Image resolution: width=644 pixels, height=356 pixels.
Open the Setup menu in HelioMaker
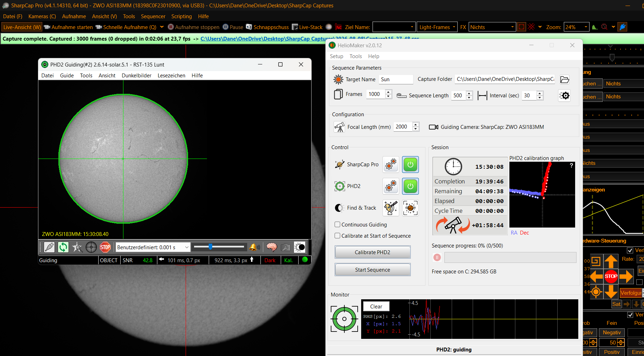click(337, 56)
